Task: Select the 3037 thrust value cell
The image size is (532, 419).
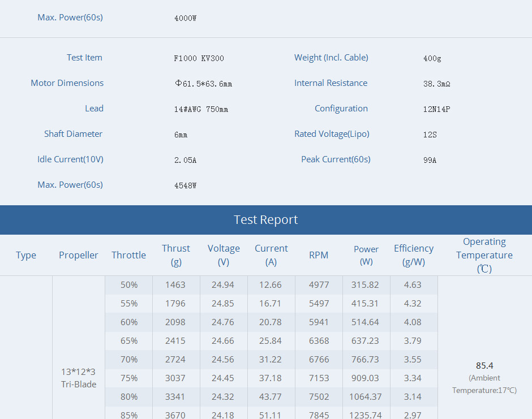Action: [x=175, y=378]
